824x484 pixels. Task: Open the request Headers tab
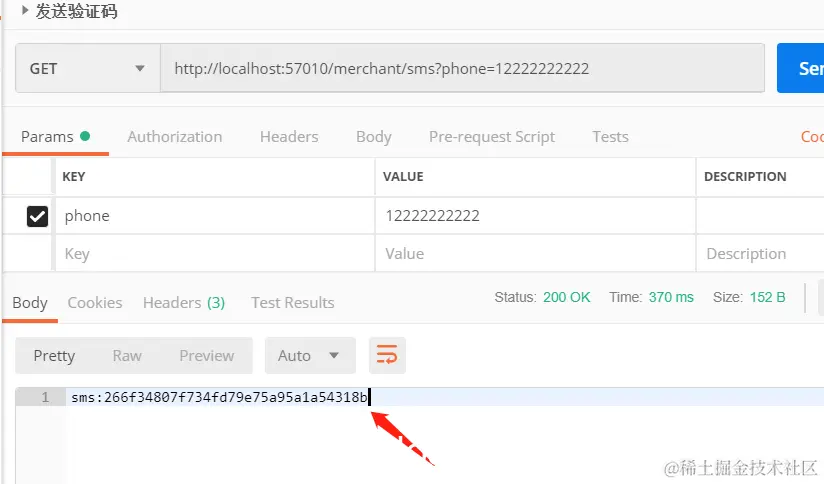pyautogui.click(x=289, y=137)
